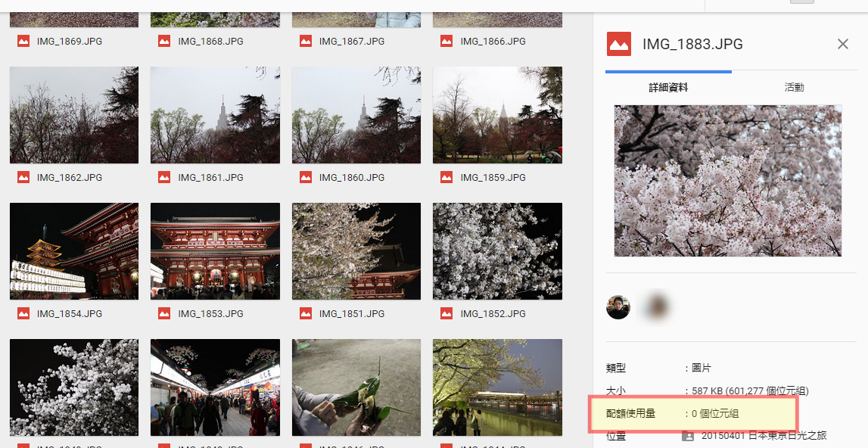Screen dimensions: 868x448
Task: Select the bottom-row white blossoms thumbnail
Action: pyautogui.click(x=74, y=387)
